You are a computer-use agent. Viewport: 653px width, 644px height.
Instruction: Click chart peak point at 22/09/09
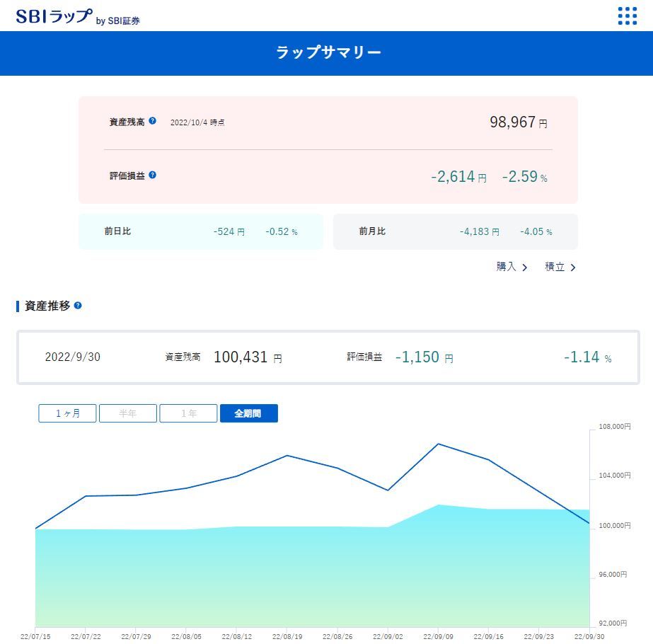coord(439,444)
